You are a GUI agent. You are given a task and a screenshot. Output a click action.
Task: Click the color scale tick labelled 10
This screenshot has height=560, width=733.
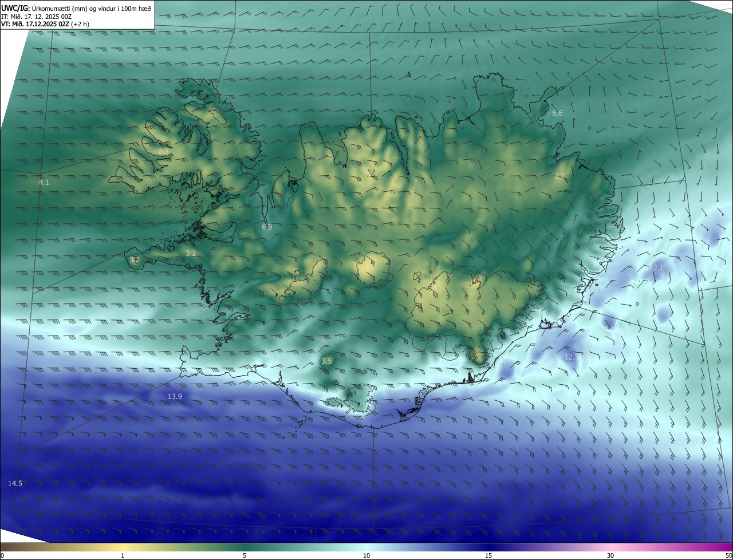[x=366, y=555]
